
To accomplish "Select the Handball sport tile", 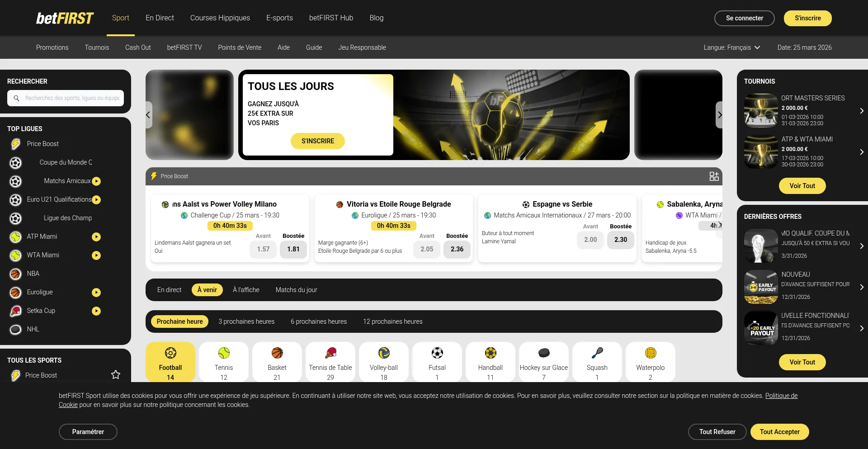I will tap(491, 362).
